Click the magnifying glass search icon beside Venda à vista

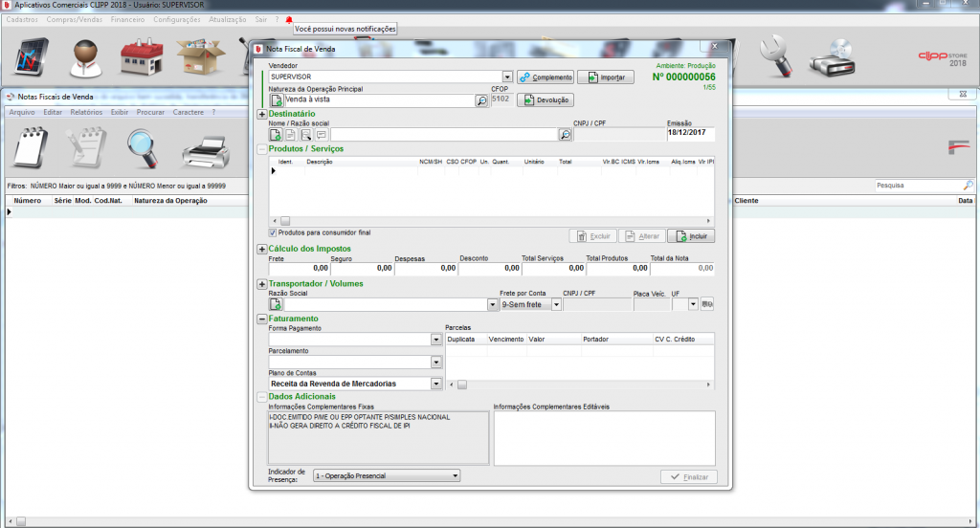tap(481, 100)
